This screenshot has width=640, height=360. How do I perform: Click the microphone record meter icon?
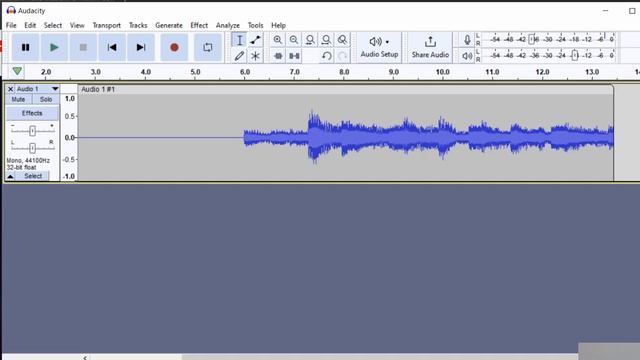point(467,40)
